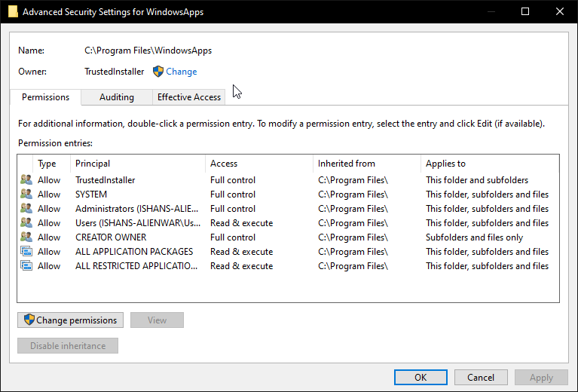Select the ALL APPLICATION PACKAGES package icon
This screenshot has height=392, width=578.
point(26,252)
